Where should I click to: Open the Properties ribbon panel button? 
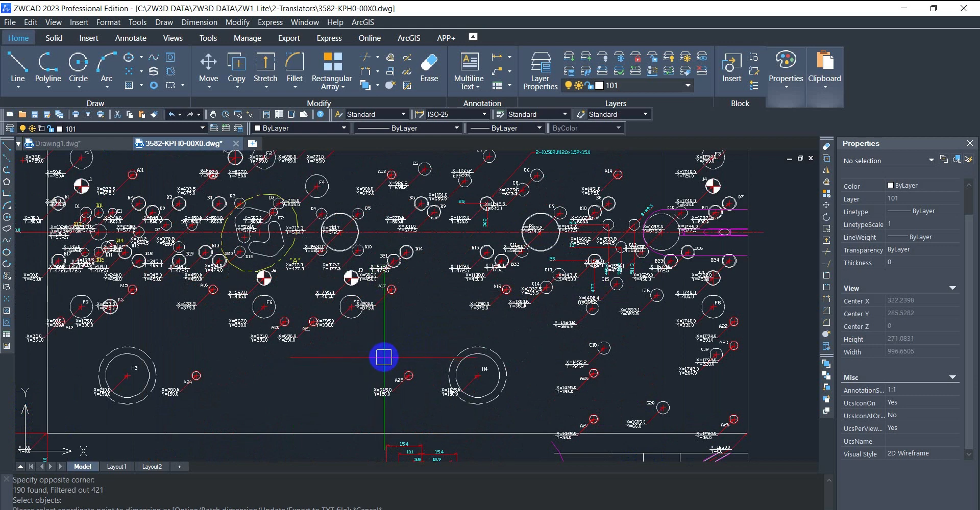786,70
